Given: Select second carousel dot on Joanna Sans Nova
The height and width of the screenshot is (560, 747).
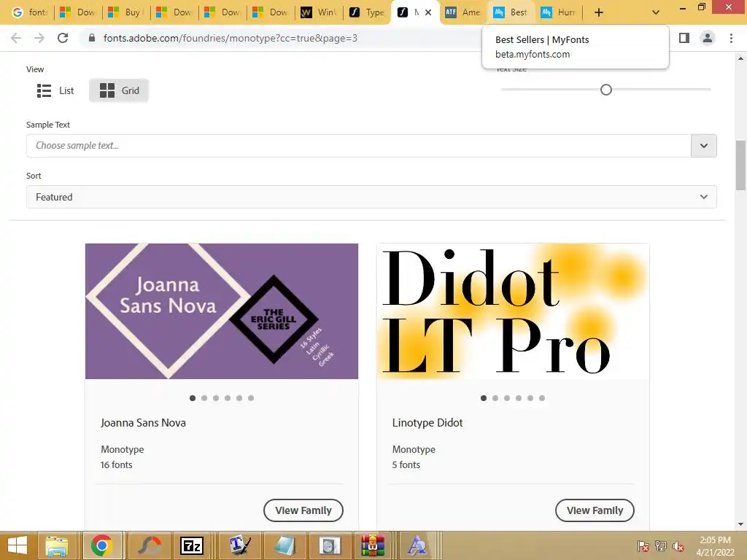Looking at the screenshot, I should (204, 398).
